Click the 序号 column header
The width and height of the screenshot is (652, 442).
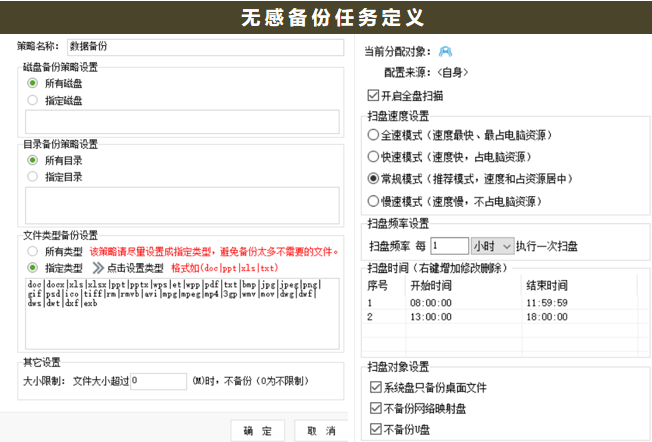point(378,286)
